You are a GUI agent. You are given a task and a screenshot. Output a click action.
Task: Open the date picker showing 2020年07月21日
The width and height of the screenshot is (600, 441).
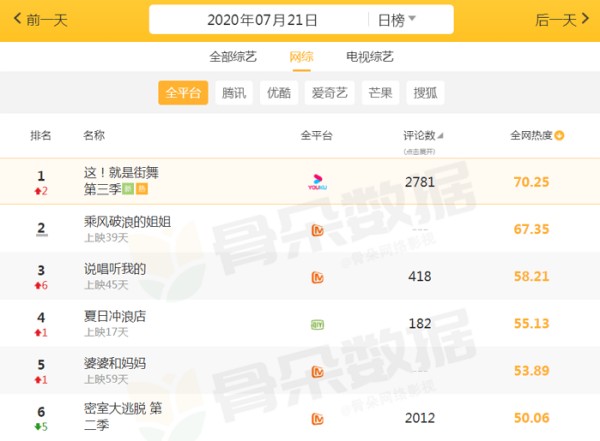point(262,20)
